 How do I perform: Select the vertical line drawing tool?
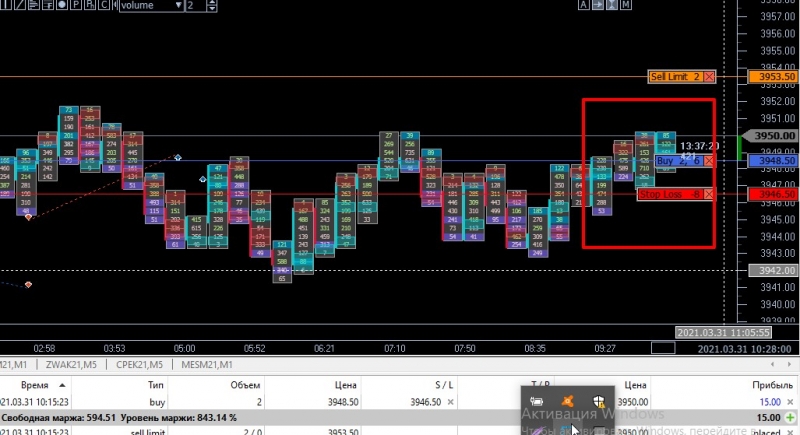click(7, 5)
